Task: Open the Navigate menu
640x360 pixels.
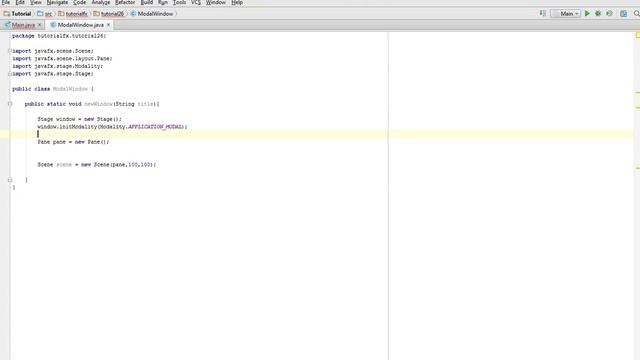Action: tap(57, 2)
